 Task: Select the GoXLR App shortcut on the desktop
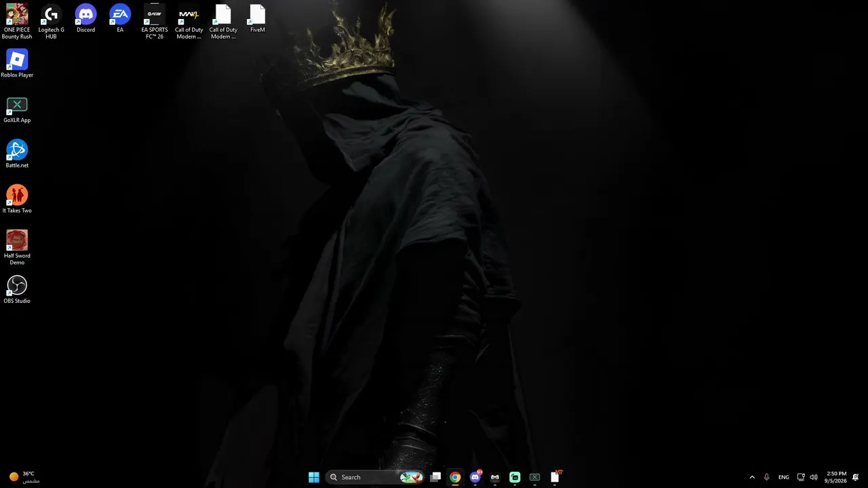pos(17,109)
